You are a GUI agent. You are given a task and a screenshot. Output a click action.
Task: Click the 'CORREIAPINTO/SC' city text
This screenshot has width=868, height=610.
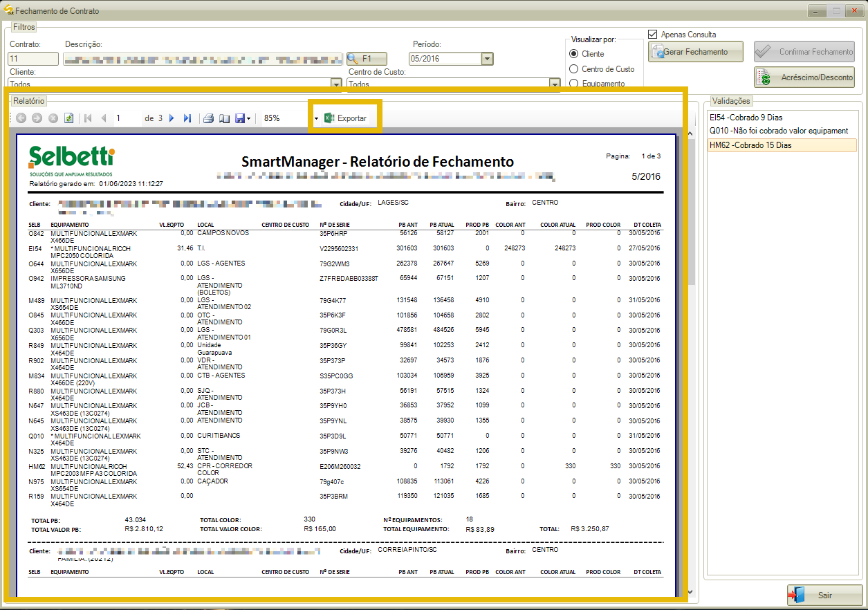point(407,550)
